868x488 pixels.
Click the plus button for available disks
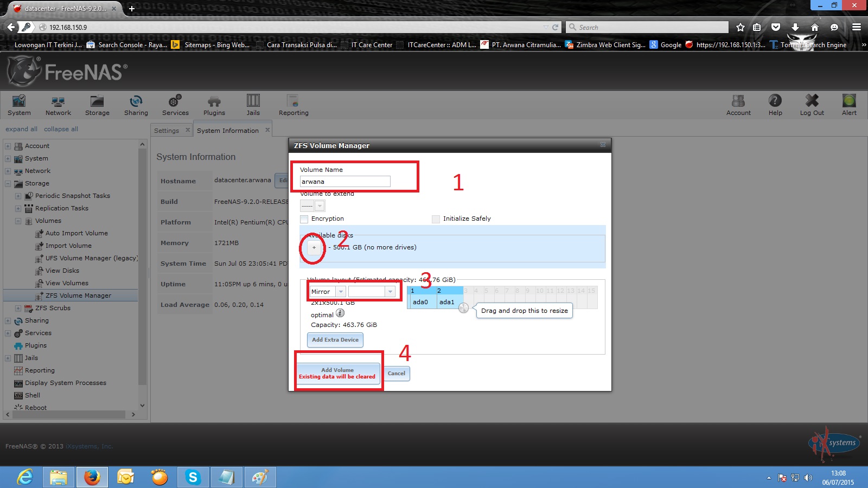(314, 248)
